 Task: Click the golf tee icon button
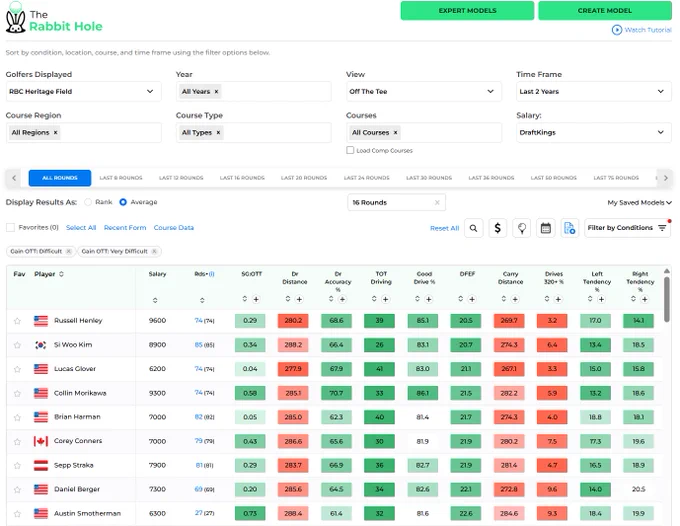522,228
